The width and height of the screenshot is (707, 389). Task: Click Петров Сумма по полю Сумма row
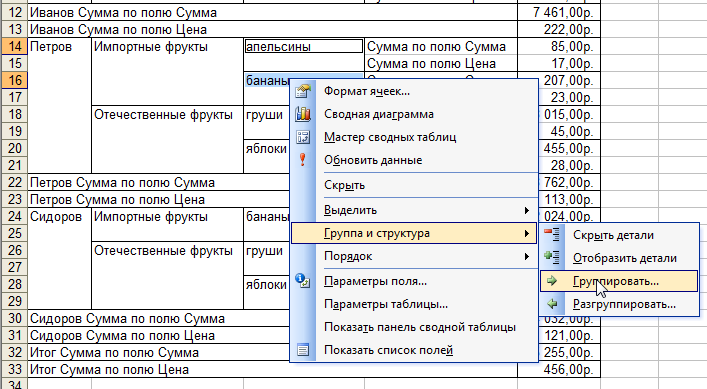pos(159,182)
